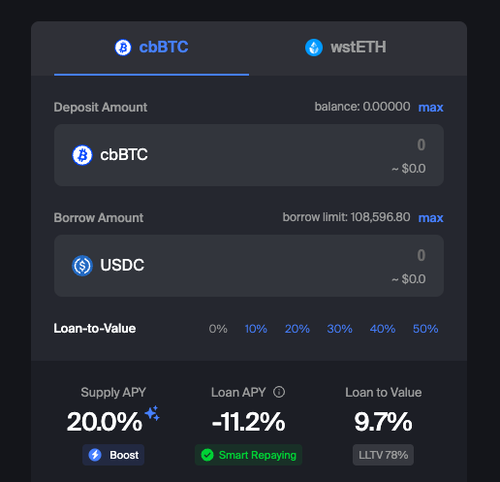Screen dimensions: 500x482
Task: Select the 20% Loan-to-Value option
Action: click(297, 329)
